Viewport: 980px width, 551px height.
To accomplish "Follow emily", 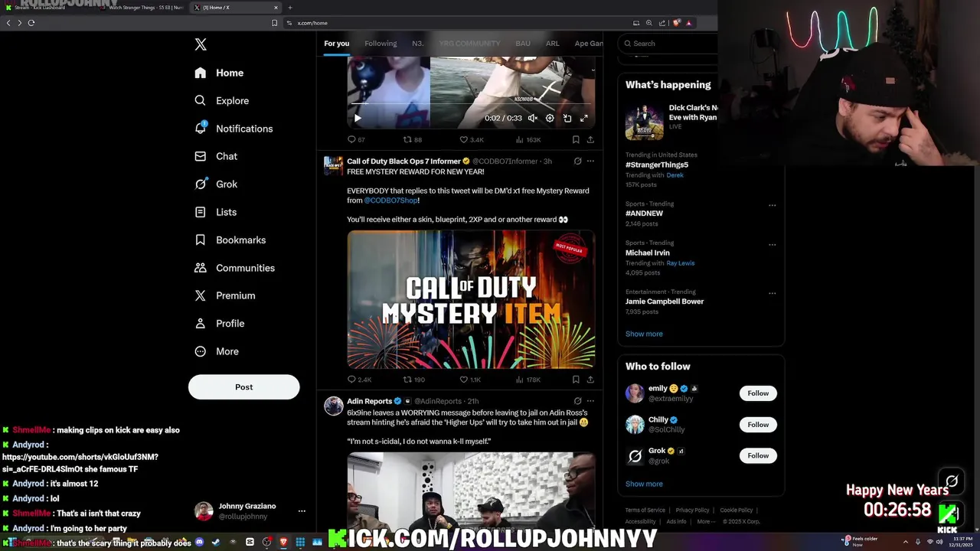I will click(758, 393).
